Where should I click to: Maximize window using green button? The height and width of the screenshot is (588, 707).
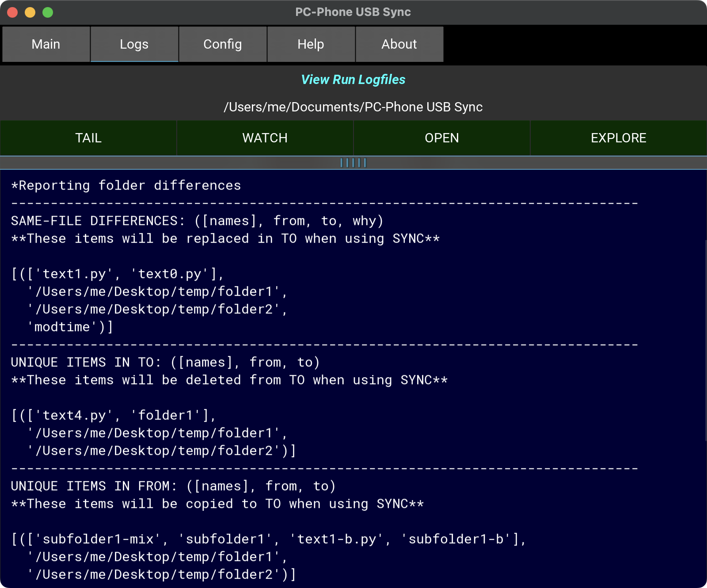[x=48, y=12]
